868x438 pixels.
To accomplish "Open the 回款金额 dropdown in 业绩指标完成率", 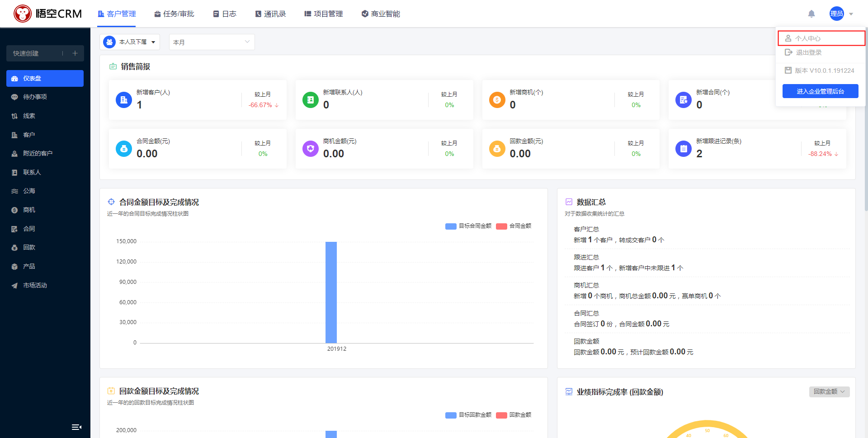I will click(829, 392).
